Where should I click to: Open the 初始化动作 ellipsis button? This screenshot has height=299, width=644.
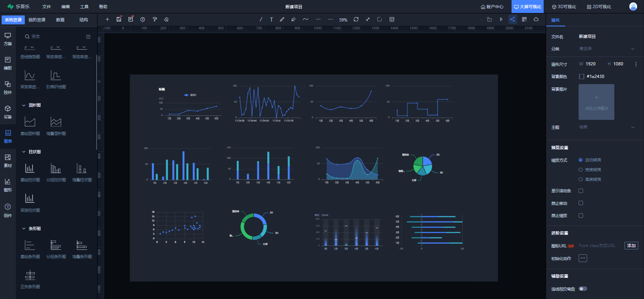point(583,258)
